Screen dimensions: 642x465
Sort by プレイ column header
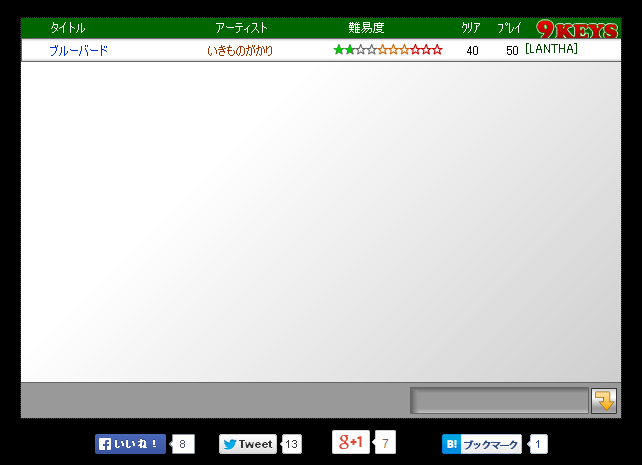click(x=509, y=28)
